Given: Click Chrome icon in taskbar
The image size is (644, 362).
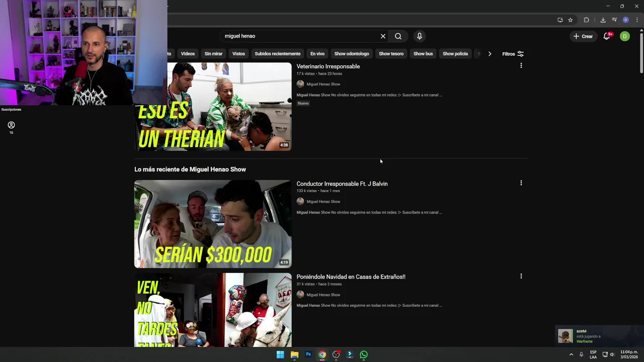Looking at the screenshot, I should pyautogui.click(x=322, y=354).
